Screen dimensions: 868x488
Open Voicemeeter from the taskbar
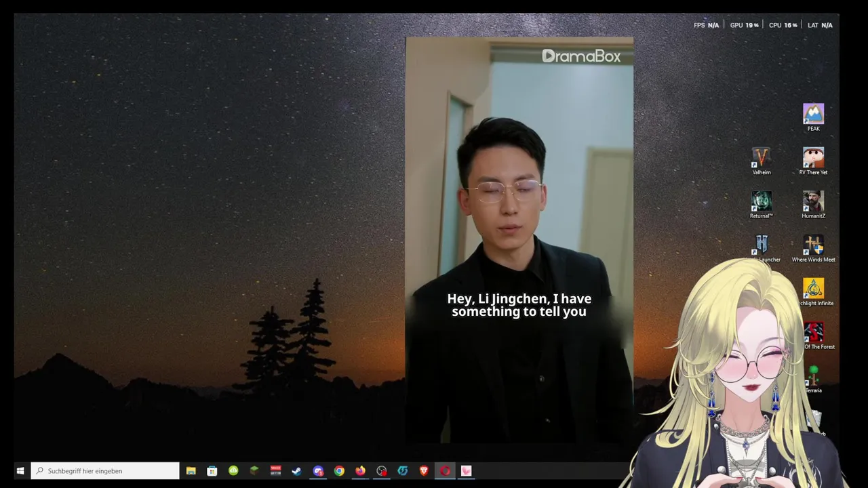click(275, 471)
